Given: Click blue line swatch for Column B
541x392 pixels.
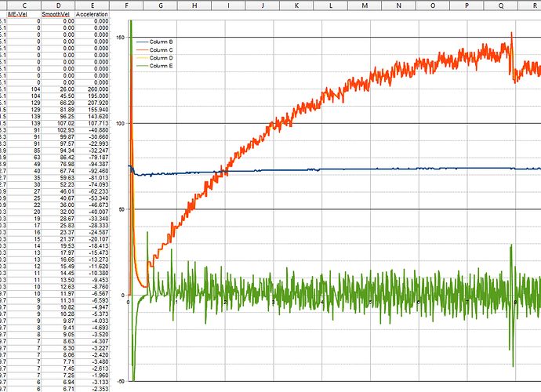Looking at the screenshot, I should pos(142,42).
